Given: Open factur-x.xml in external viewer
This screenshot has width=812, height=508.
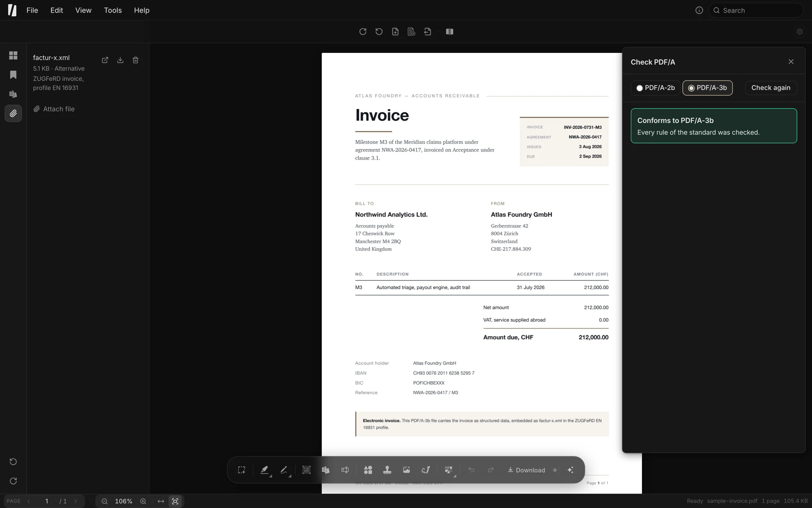Looking at the screenshot, I should pyautogui.click(x=105, y=60).
